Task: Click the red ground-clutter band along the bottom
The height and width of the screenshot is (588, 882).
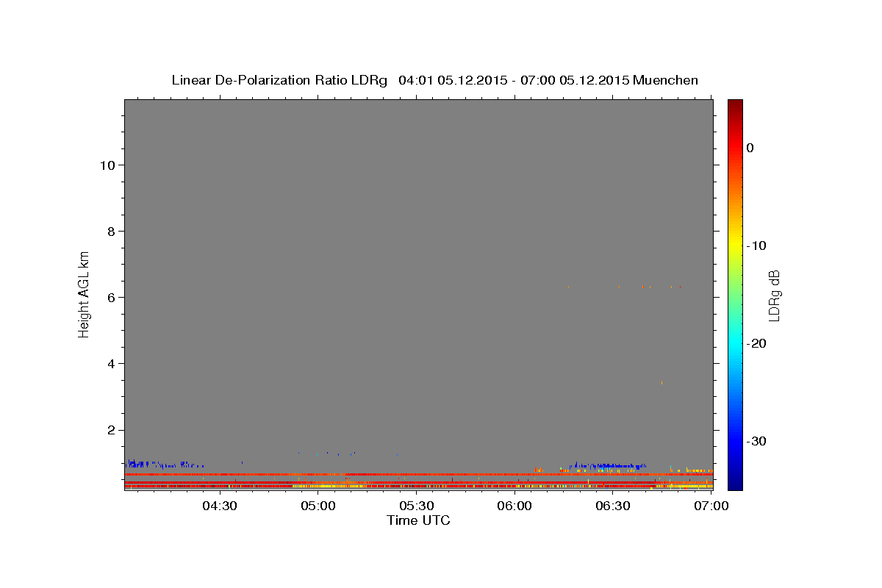Action: click(x=419, y=486)
